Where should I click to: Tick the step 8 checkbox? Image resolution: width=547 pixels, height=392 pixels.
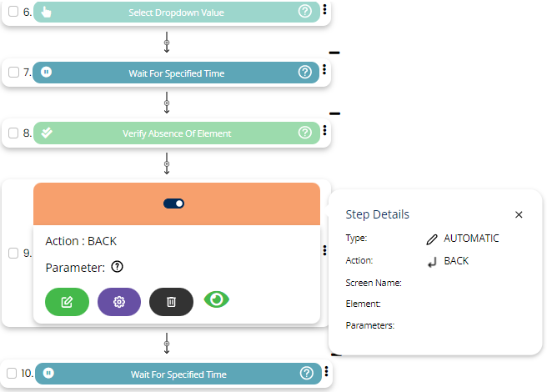pyautogui.click(x=13, y=133)
